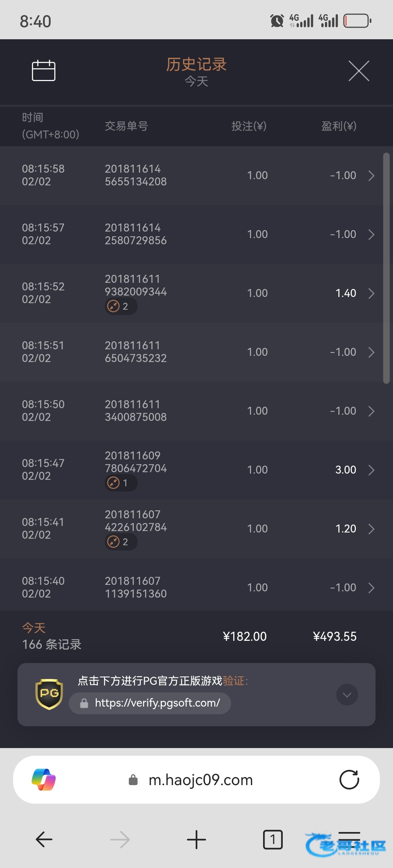This screenshot has width=393, height=868.
Task: Go back with browser back arrow
Action: [44, 839]
